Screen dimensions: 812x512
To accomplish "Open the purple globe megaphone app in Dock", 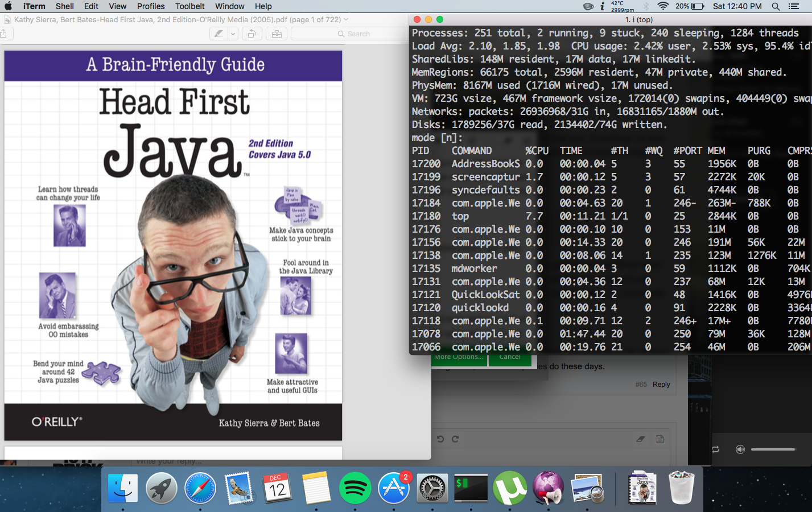I will (x=549, y=488).
